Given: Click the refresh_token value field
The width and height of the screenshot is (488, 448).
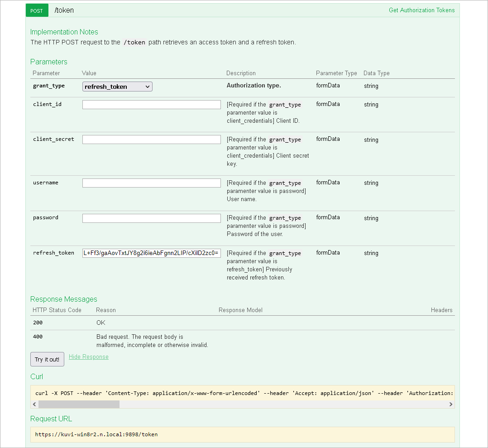Looking at the screenshot, I should (152, 253).
